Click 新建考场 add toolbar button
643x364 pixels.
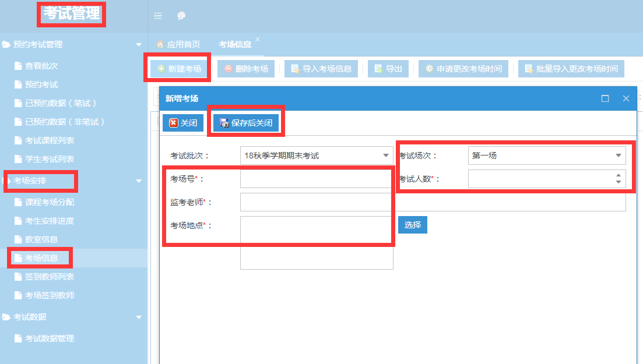(x=179, y=69)
